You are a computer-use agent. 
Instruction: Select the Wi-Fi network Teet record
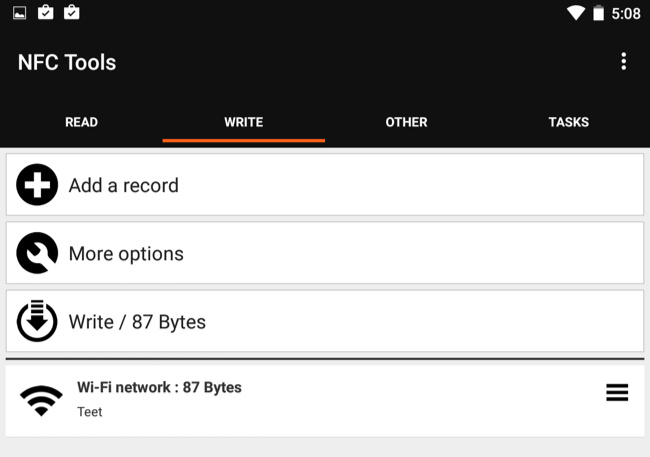pyautogui.click(x=300, y=399)
